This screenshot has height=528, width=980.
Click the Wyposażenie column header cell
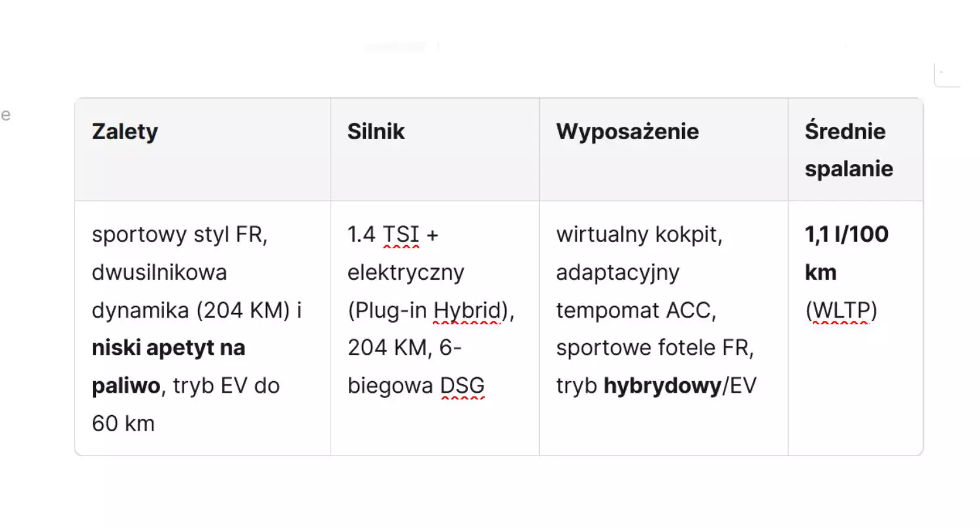(x=664, y=150)
